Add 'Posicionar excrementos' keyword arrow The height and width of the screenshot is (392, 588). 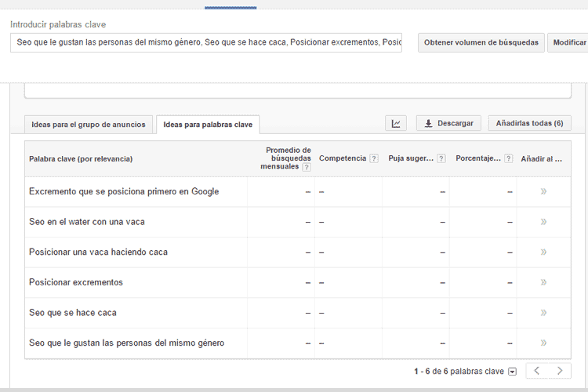point(543,282)
